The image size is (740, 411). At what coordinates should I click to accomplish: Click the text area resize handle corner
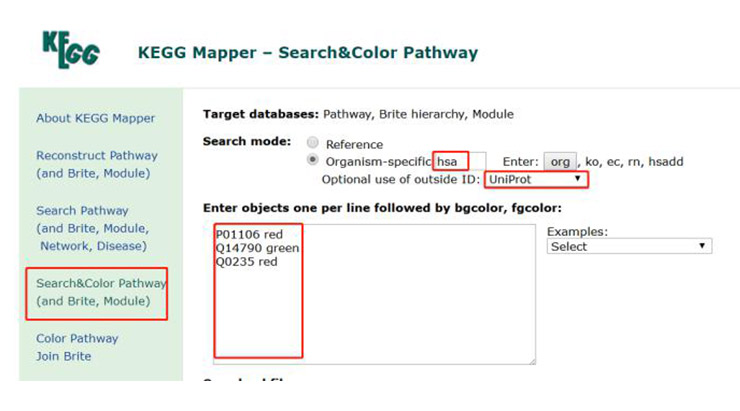click(x=532, y=361)
